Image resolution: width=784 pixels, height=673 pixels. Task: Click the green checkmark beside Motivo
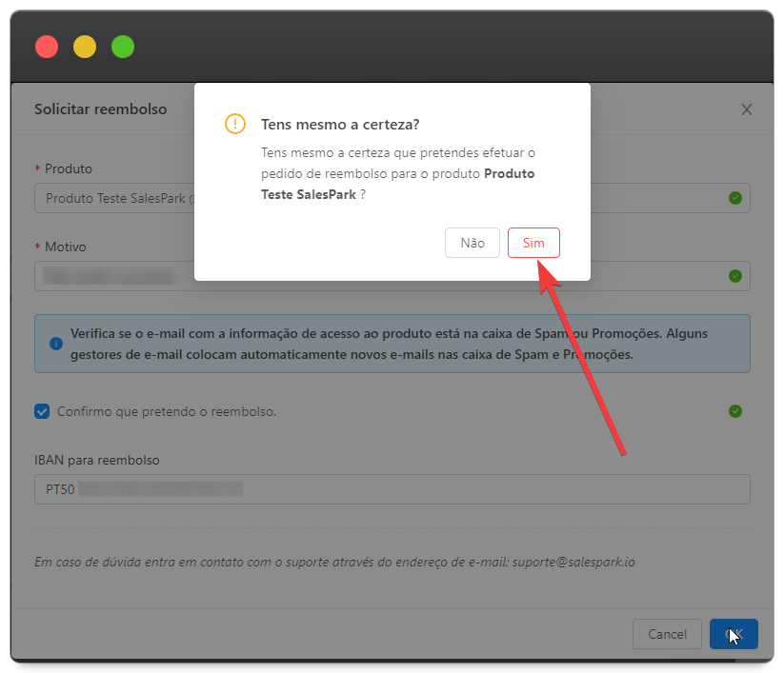coord(734,276)
